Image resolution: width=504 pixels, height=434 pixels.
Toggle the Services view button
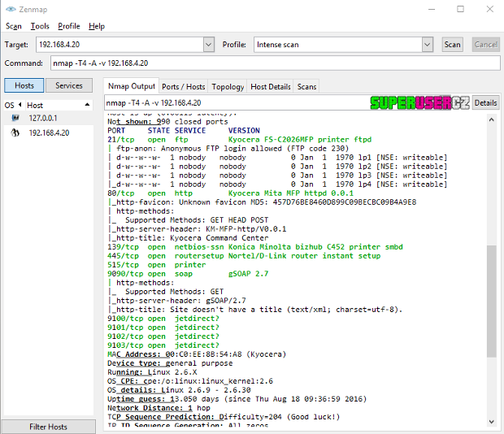coord(69,85)
